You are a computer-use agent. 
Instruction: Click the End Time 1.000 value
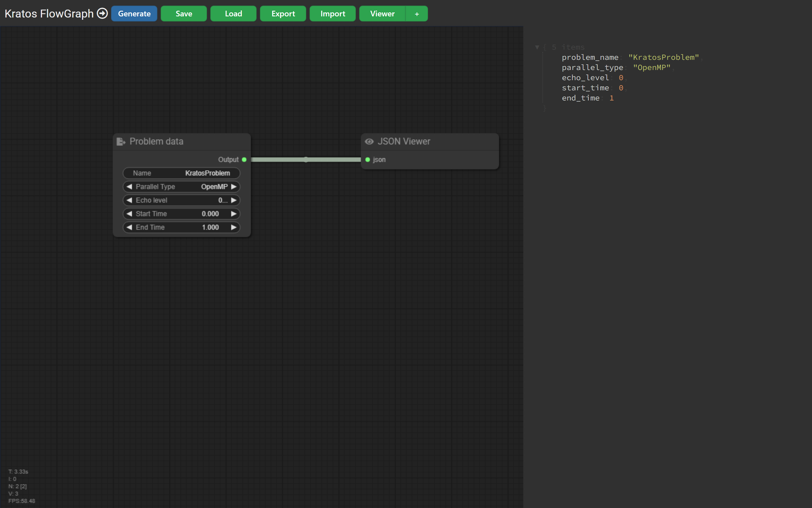click(210, 227)
